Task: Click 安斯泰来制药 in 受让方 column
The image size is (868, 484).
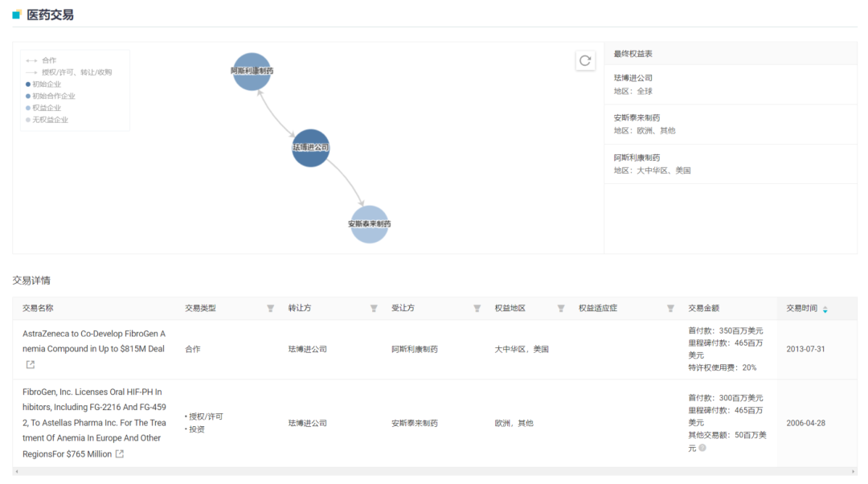Action: [415, 423]
